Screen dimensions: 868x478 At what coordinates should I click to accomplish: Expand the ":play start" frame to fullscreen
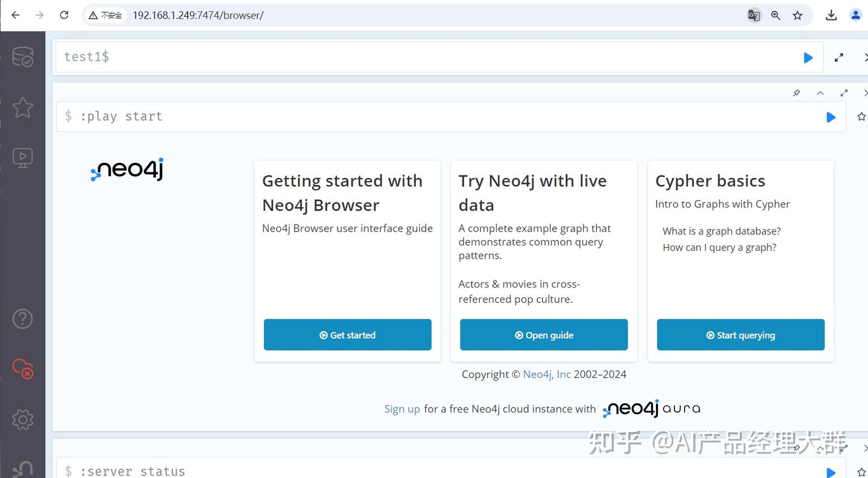pyautogui.click(x=844, y=93)
